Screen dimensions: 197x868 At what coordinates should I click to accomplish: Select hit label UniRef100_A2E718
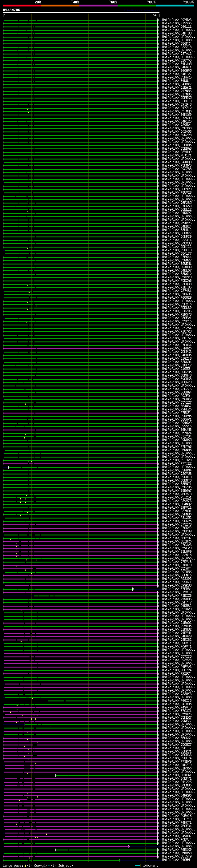point(177,819)
